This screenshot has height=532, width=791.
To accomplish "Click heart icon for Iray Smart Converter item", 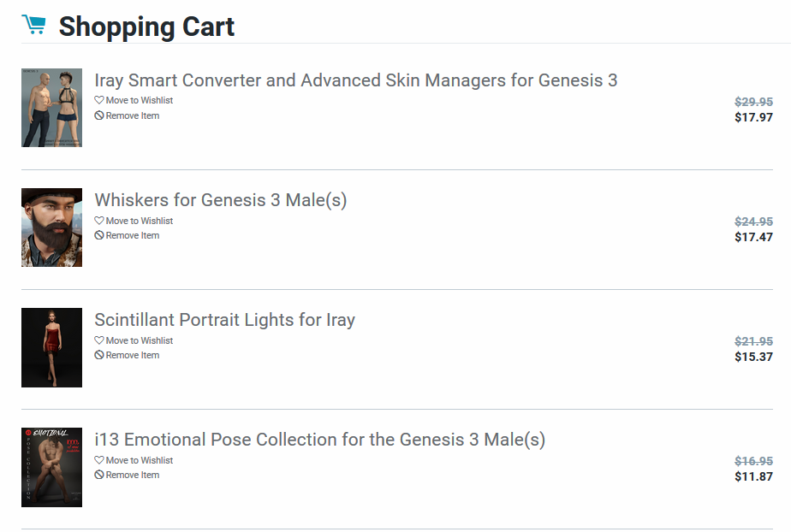I will 99,100.
